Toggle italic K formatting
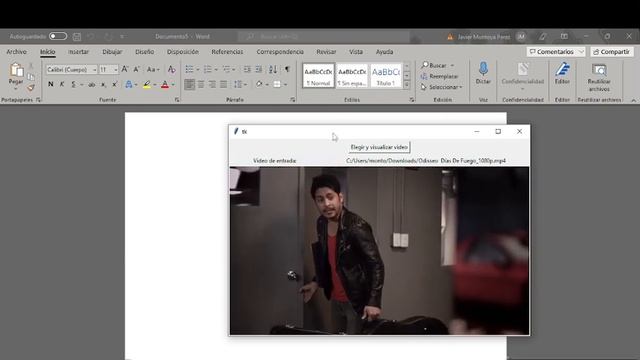Image resolution: width=640 pixels, height=360 pixels. coord(62,84)
